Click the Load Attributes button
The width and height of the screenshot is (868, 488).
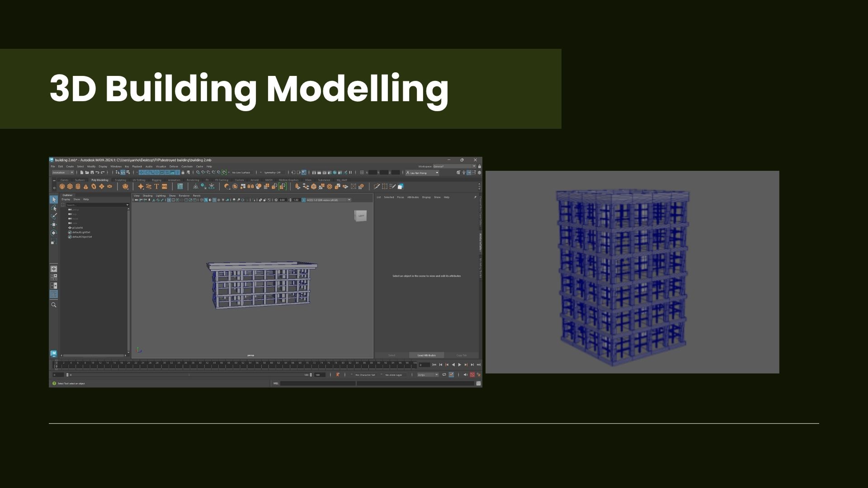point(426,355)
